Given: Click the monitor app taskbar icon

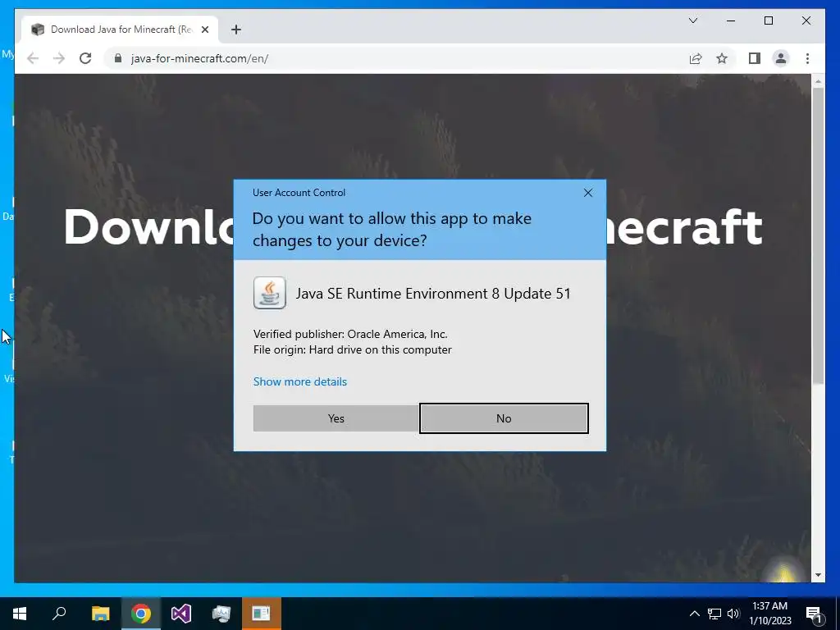Looking at the screenshot, I should pyautogui.click(x=221, y=614).
